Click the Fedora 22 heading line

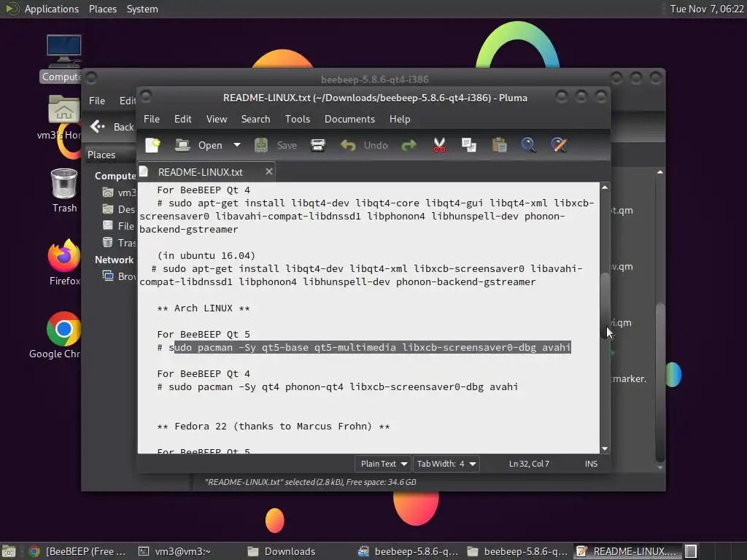(x=274, y=426)
